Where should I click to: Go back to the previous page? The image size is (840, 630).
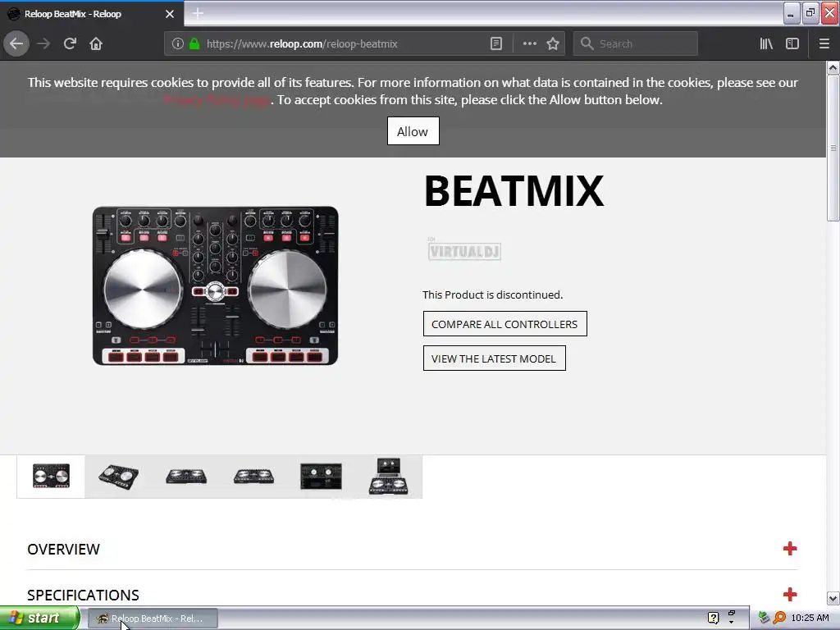[16, 44]
